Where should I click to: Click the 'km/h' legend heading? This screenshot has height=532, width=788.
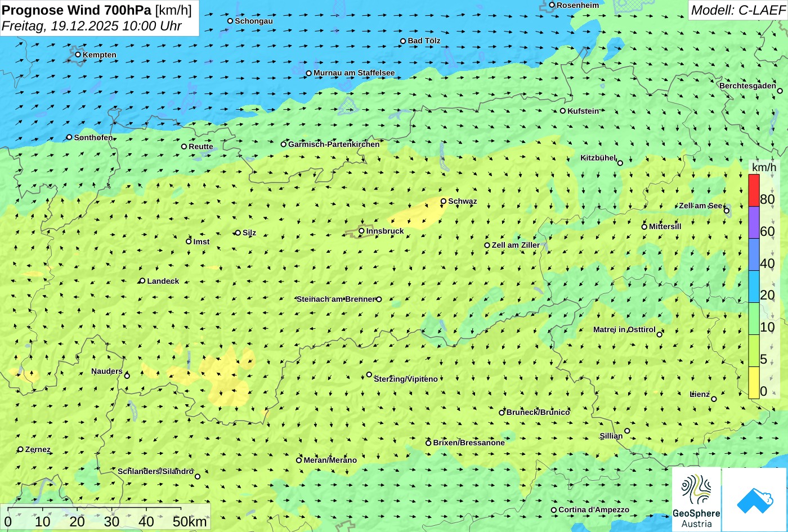coord(764,168)
